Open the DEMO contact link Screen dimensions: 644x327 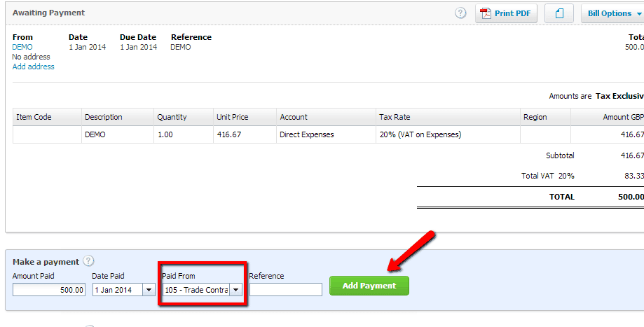(x=22, y=47)
